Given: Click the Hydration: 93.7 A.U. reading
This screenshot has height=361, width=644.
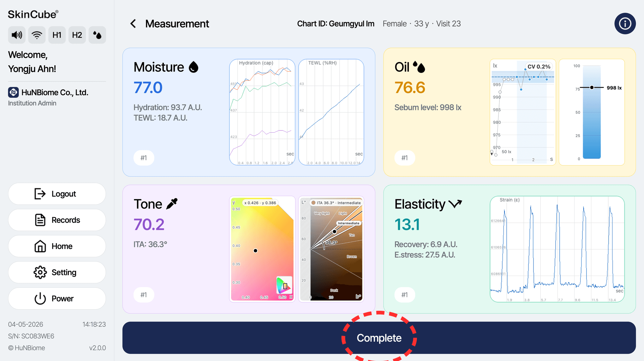Looking at the screenshot, I should (168, 107).
